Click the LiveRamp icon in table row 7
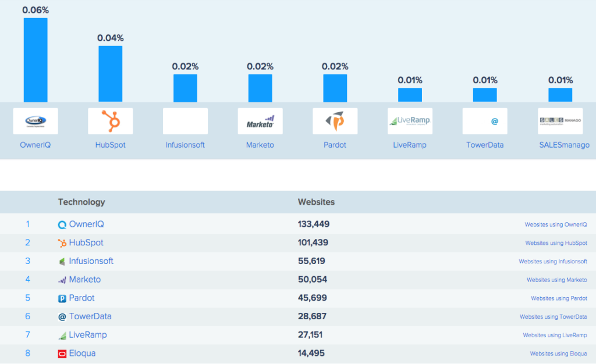596x364 pixels. 62,336
